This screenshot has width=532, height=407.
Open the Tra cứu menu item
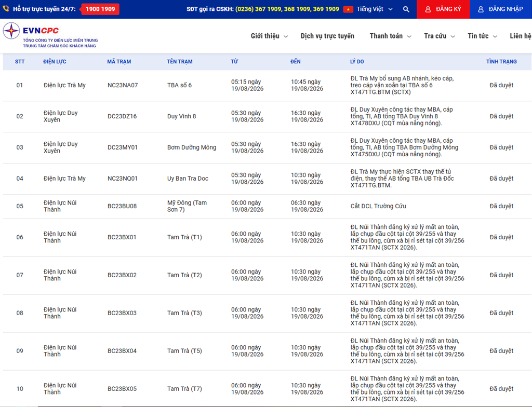(435, 36)
